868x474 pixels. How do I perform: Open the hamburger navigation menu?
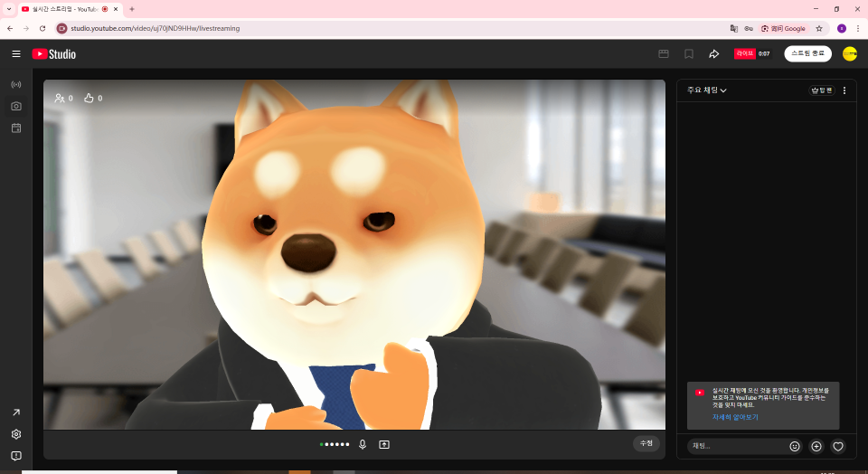pyautogui.click(x=16, y=54)
